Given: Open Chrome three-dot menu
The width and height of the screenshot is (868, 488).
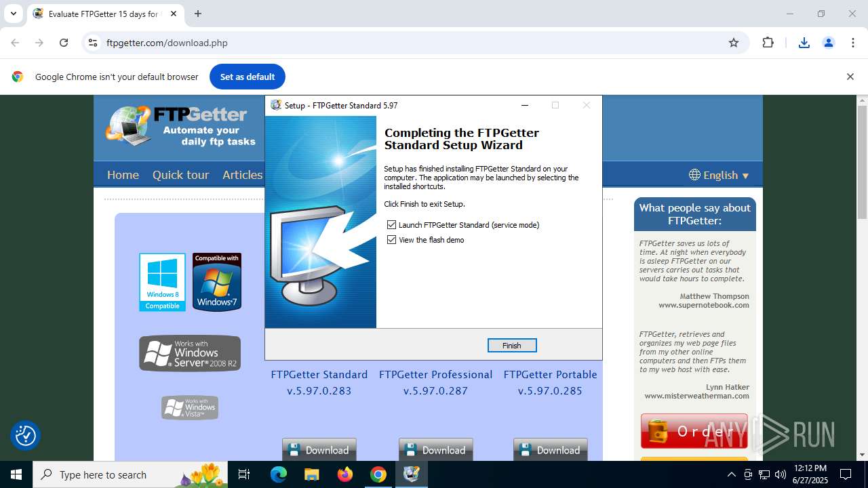Looking at the screenshot, I should click(x=853, y=43).
